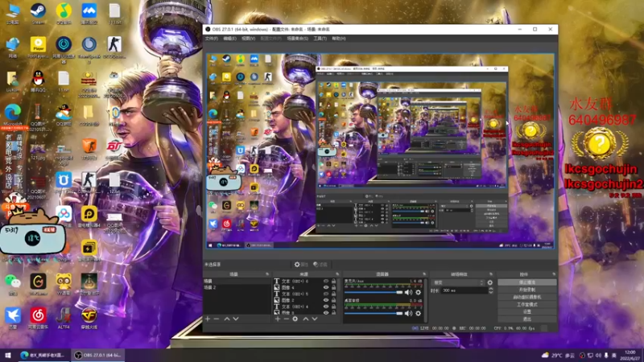Open the 渐变 transition type dropdown
644x362 pixels.
[x=458, y=282]
